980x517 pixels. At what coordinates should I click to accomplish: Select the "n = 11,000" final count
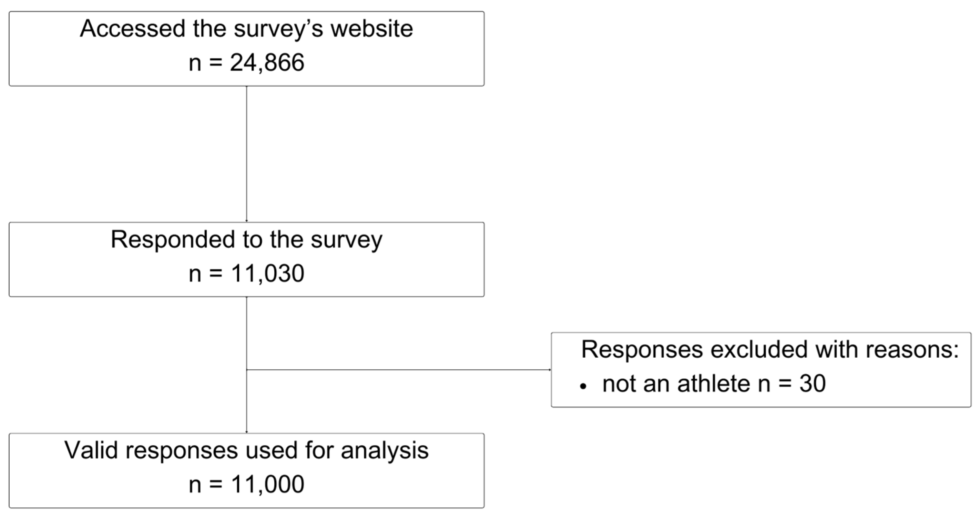coord(246,484)
